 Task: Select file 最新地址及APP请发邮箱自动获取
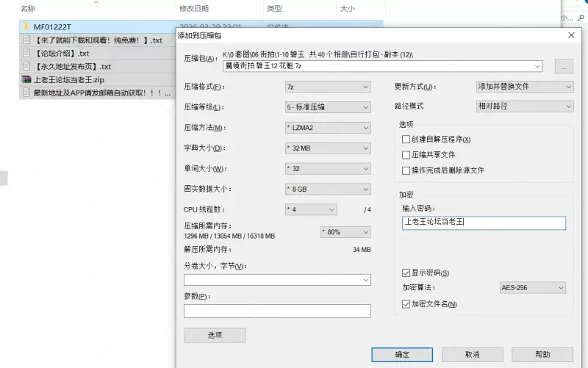102,93
